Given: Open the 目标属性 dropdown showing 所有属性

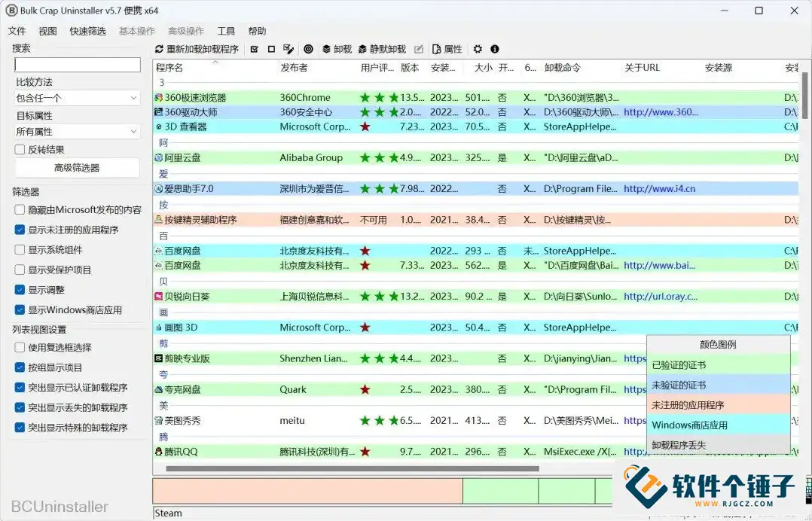Looking at the screenshot, I should [77, 132].
